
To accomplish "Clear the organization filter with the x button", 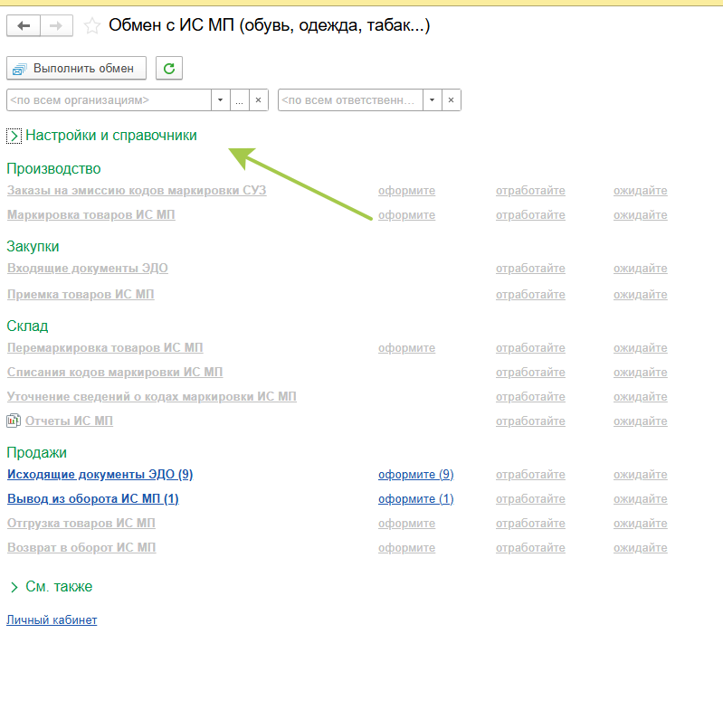I will (258, 99).
